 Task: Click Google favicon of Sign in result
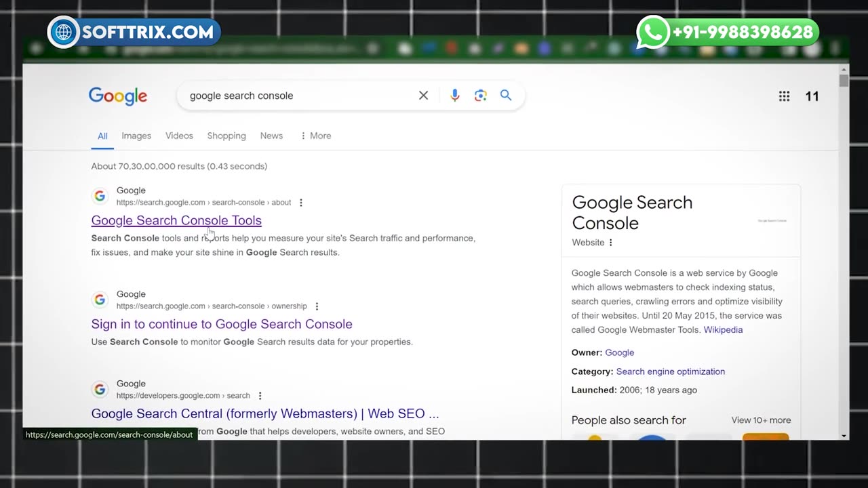(x=100, y=300)
